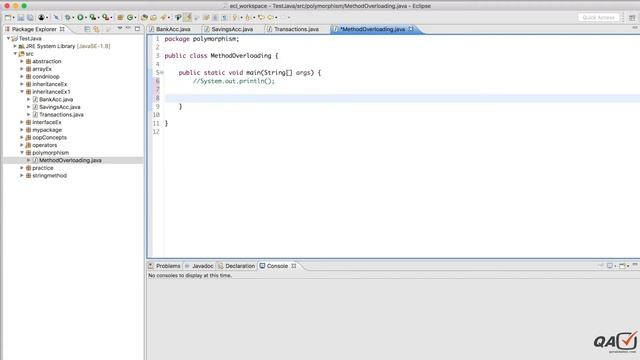
Task: Click the commented System.out.println line
Action: coord(233,81)
